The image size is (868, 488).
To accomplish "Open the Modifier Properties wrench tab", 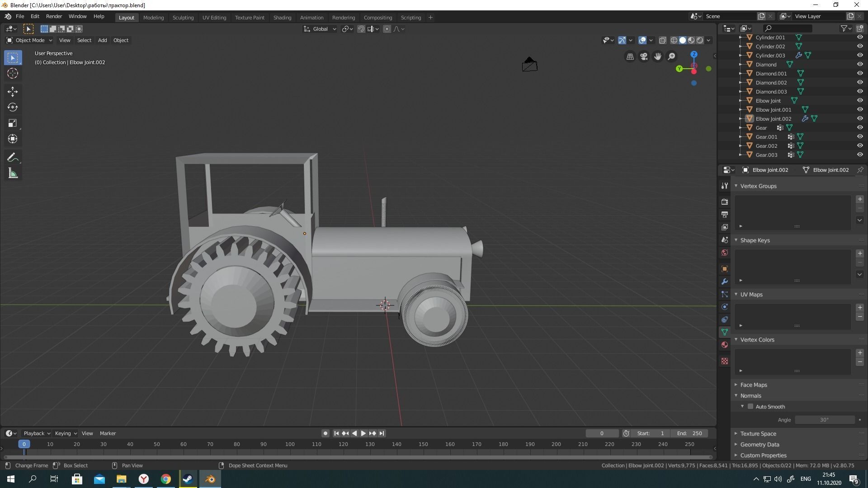I will click(x=725, y=281).
